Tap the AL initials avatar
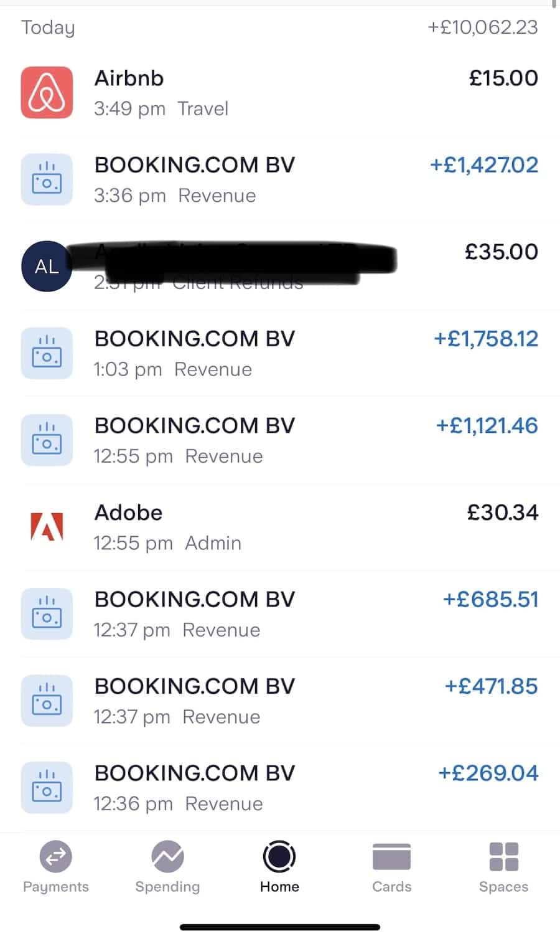This screenshot has width=560, height=941. (47, 267)
